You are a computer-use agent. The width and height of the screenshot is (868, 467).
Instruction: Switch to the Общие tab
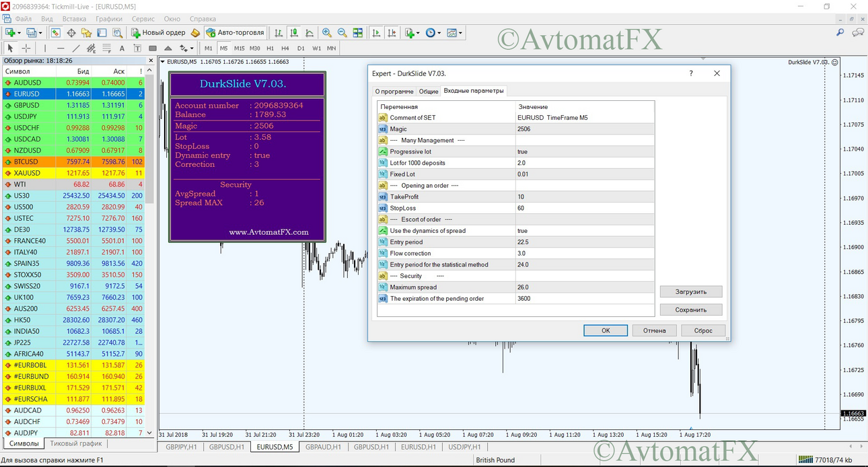pos(429,91)
